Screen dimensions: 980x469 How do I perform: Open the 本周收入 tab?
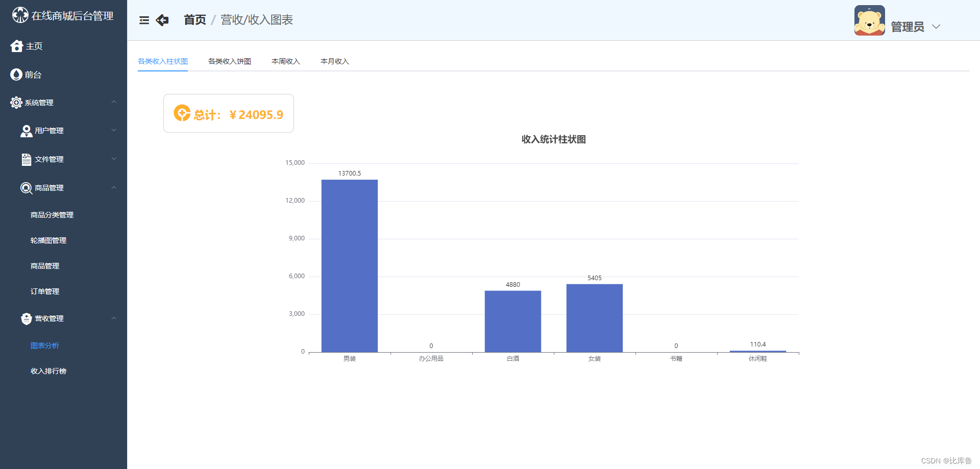click(x=285, y=61)
